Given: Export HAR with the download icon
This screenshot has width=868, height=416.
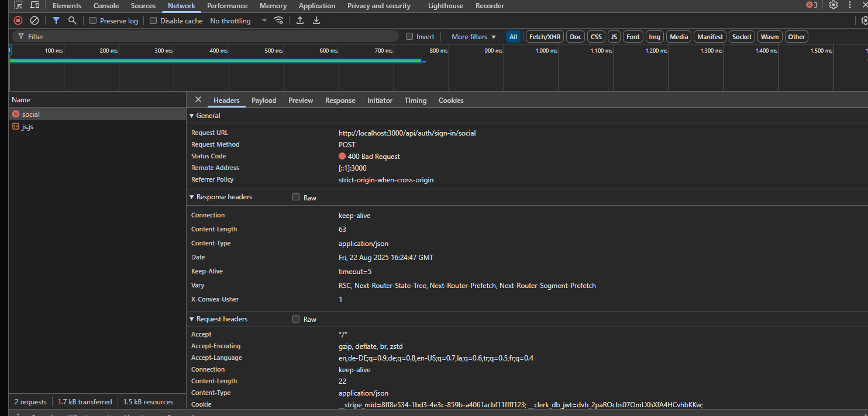Looking at the screenshot, I should click(x=316, y=20).
